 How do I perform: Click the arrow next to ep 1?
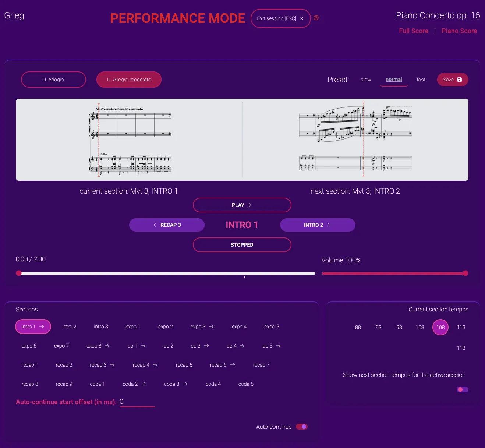coord(143,346)
